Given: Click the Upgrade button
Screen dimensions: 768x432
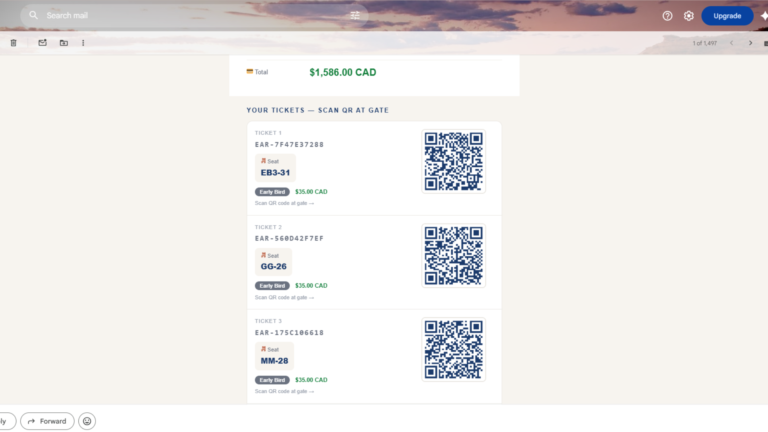Looking at the screenshot, I should pyautogui.click(x=727, y=16).
